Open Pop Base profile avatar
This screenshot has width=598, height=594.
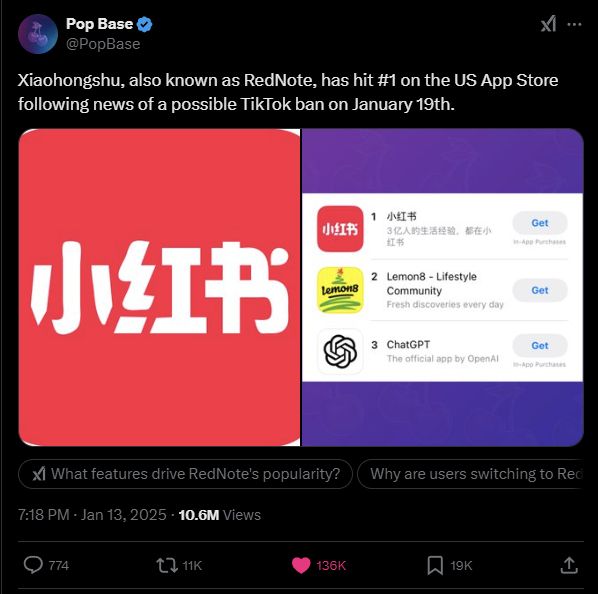[x=38, y=34]
